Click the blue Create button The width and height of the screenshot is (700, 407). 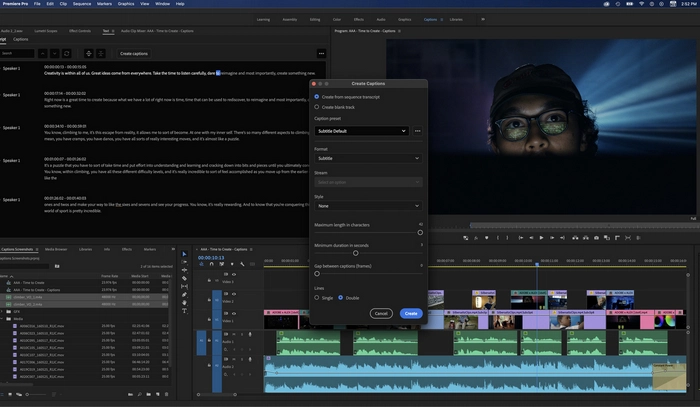(x=411, y=313)
